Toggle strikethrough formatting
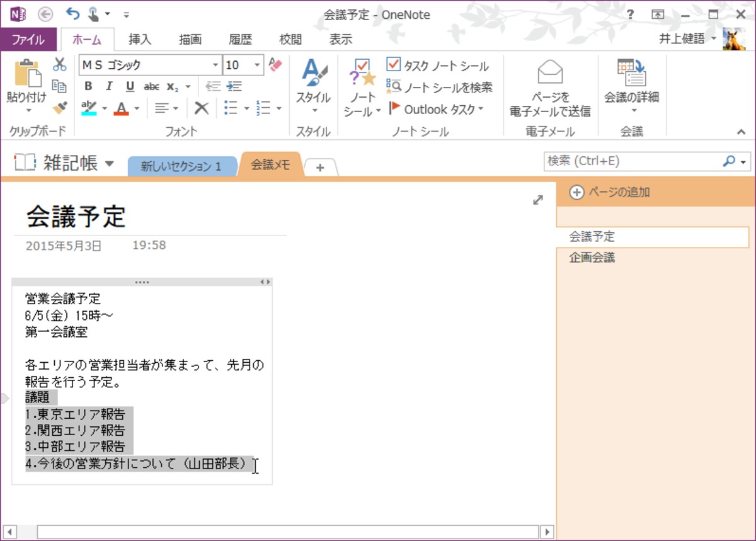The image size is (756, 541). pos(151,87)
